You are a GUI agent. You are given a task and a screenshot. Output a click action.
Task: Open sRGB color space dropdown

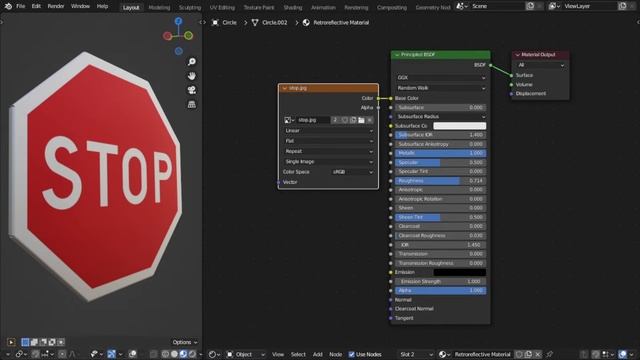(352, 172)
